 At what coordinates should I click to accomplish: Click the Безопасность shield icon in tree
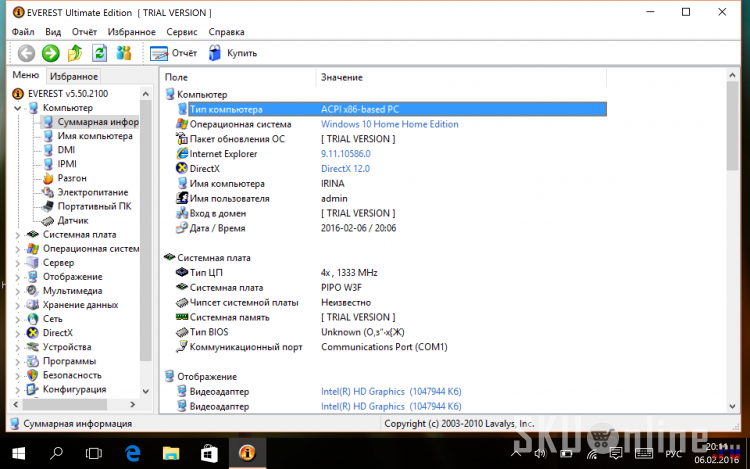tap(33, 375)
